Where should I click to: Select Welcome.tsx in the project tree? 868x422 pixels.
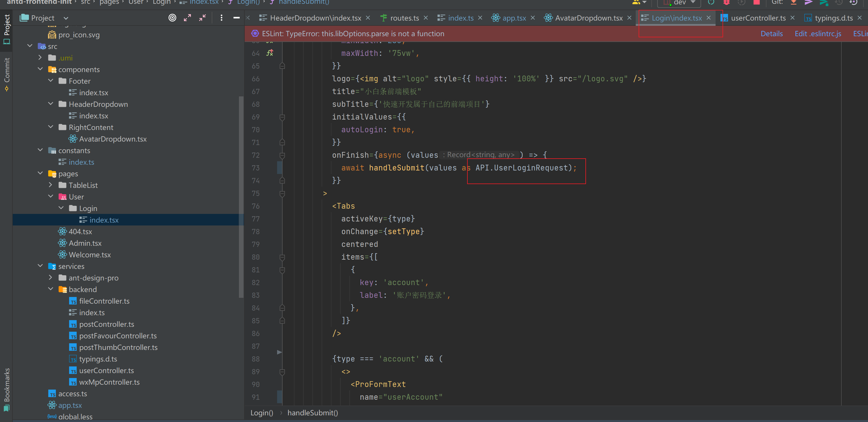click(x=90, y=254)
